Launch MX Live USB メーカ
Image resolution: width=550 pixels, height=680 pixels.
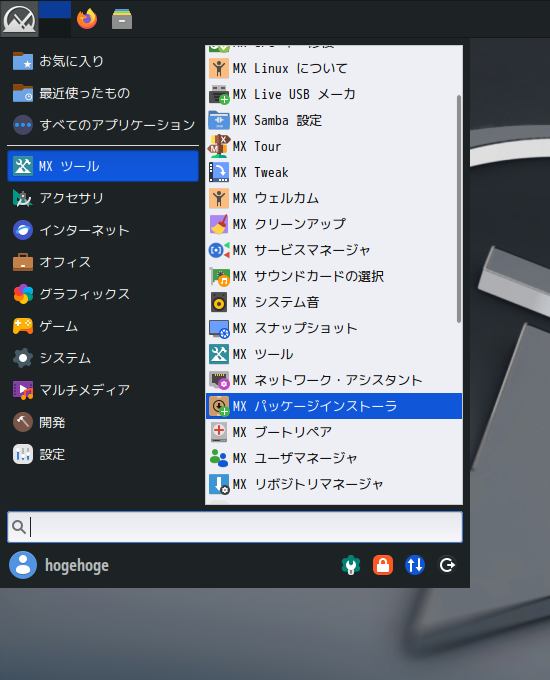(334, 94)
